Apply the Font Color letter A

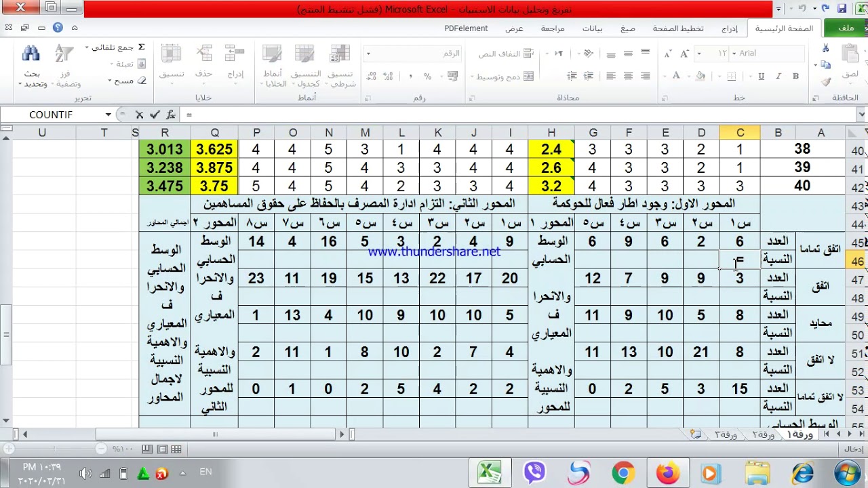point(676,76)
